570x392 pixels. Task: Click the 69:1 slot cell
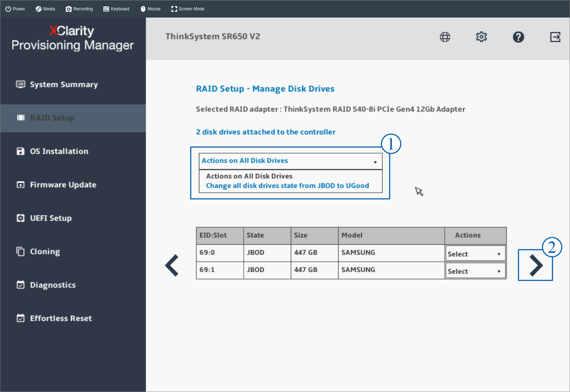click(220, 270)
